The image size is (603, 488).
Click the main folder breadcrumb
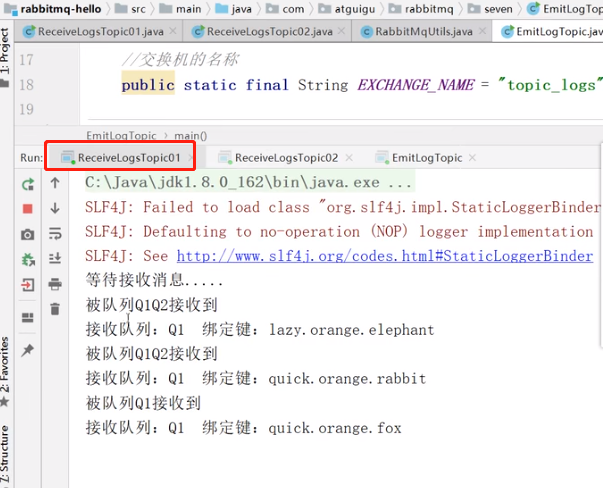pyautogui.click(x=181, y=8)
